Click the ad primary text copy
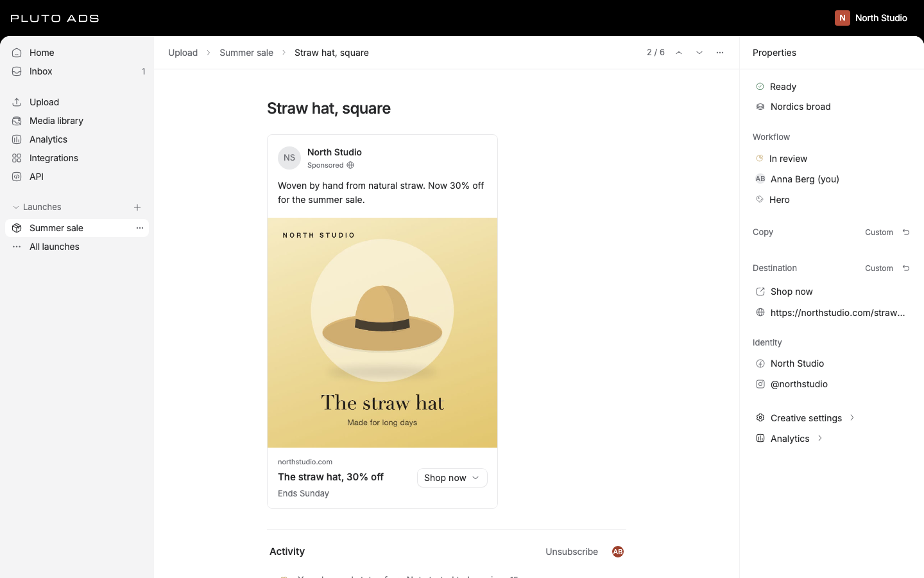This screenshot has height=578, width=924. click(381, 193)
